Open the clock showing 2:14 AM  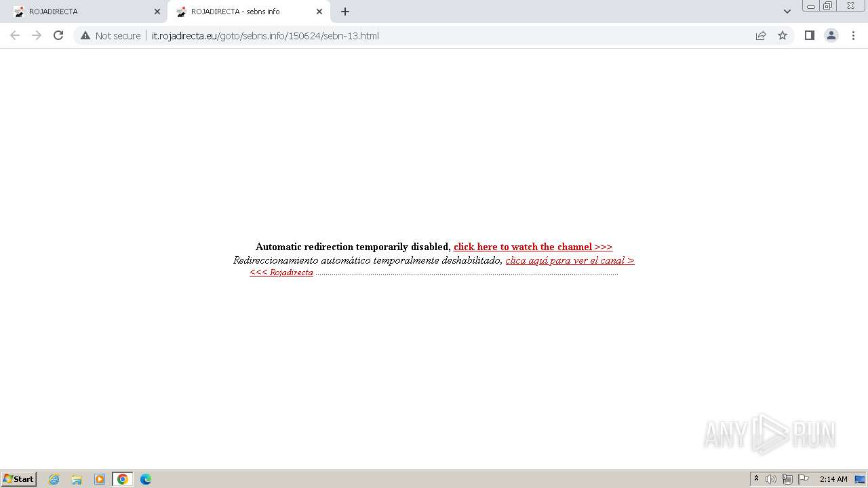(x=833, y=479)
